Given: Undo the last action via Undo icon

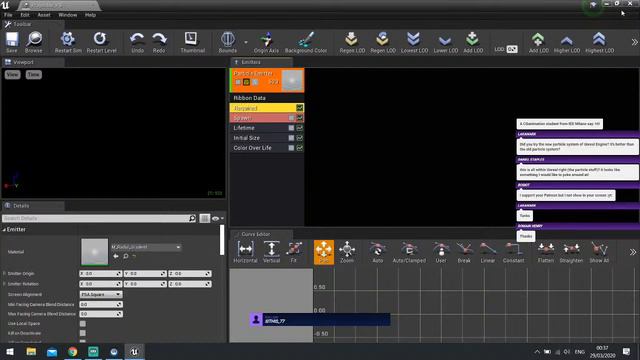Looking at the screenshot, I should [x=137, y=42].
